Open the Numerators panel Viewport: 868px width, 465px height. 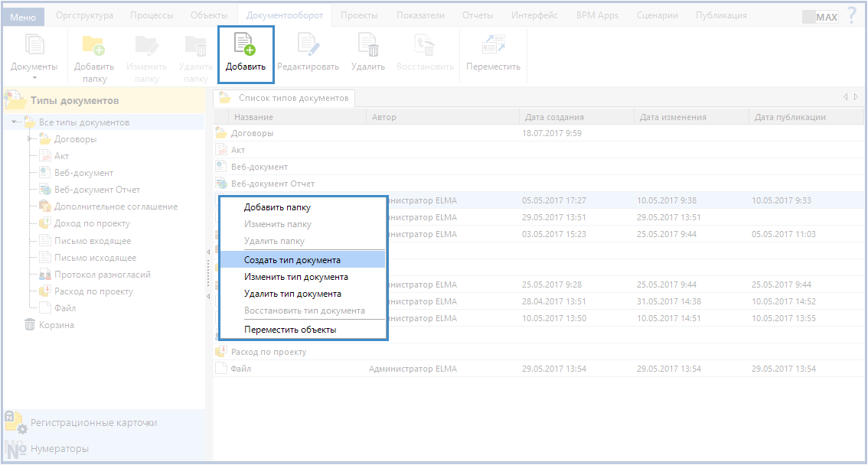click(x=59, y=448)
